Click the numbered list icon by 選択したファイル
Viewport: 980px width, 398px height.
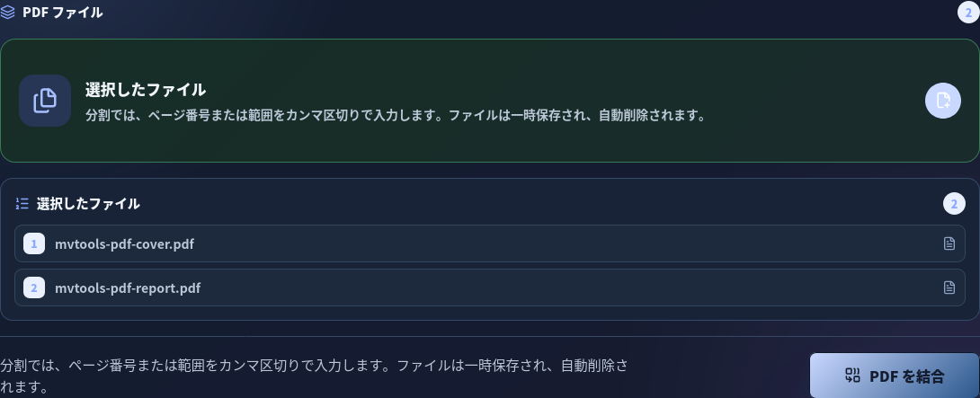(22, 204)
